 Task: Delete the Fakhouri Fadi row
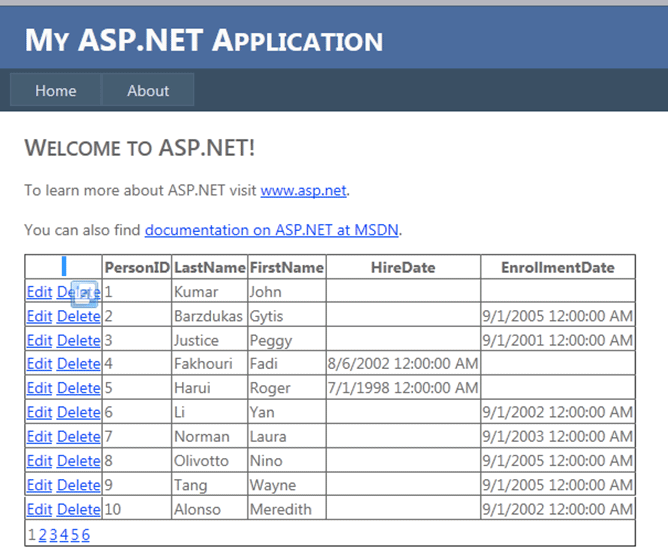[x=78, y=363]
